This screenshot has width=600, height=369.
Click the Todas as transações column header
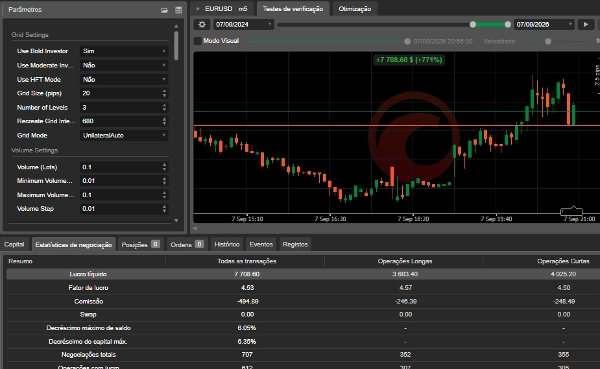tap(247, 261)
